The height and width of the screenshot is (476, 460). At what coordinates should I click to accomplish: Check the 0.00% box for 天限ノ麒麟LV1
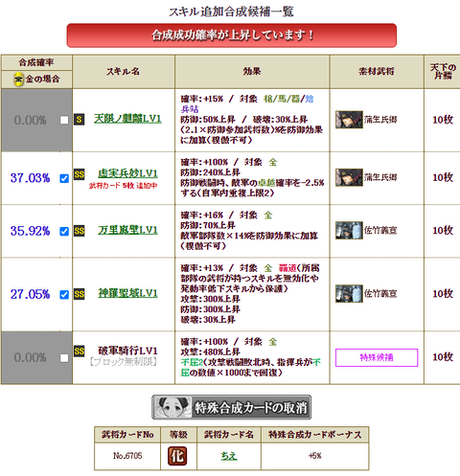(x=64, y=120)
